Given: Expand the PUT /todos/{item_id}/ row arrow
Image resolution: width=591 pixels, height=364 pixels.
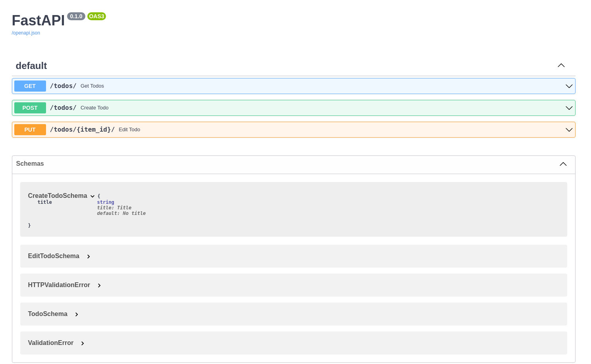Looking at the screenshot, I should point(569,130).
